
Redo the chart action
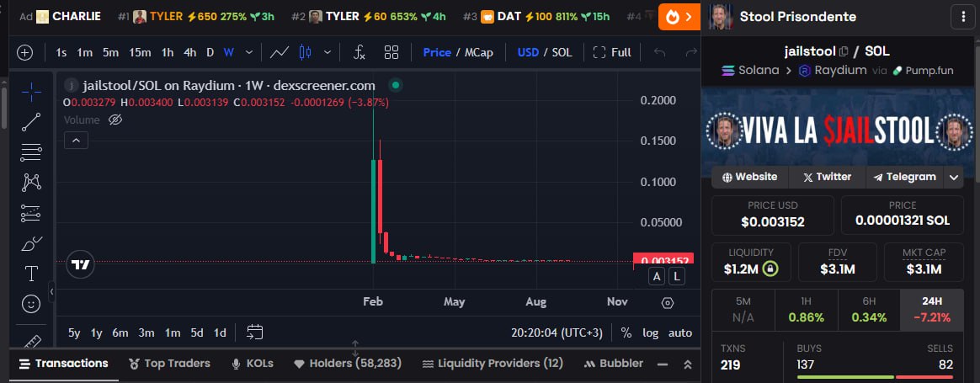691,52
